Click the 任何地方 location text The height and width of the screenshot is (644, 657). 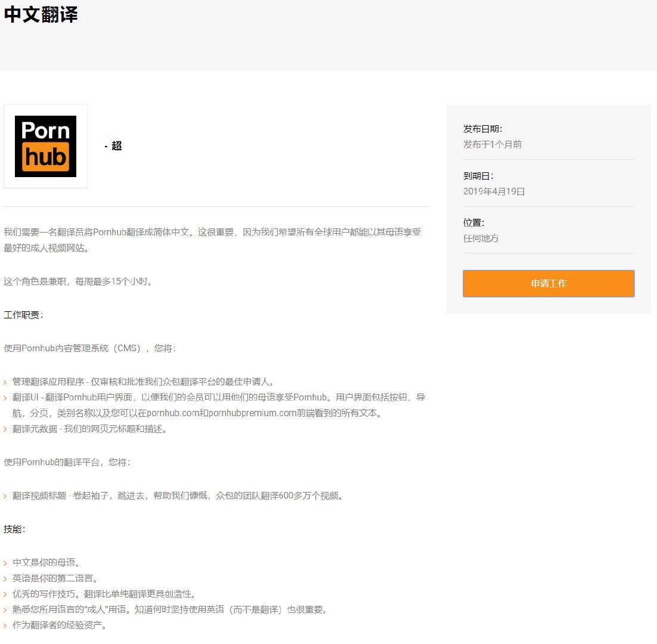pos(482,238)
